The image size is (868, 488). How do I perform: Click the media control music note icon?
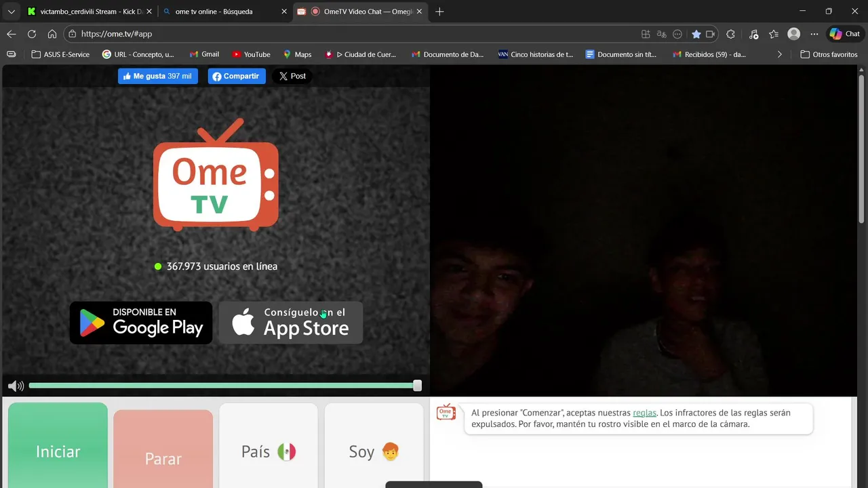pyautogui.click(x=753, y=34)
